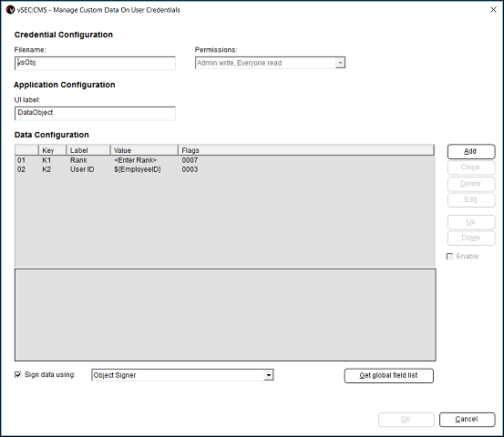Open the Object Signer dropdown

pyautogui.click(x=182, y=375)
